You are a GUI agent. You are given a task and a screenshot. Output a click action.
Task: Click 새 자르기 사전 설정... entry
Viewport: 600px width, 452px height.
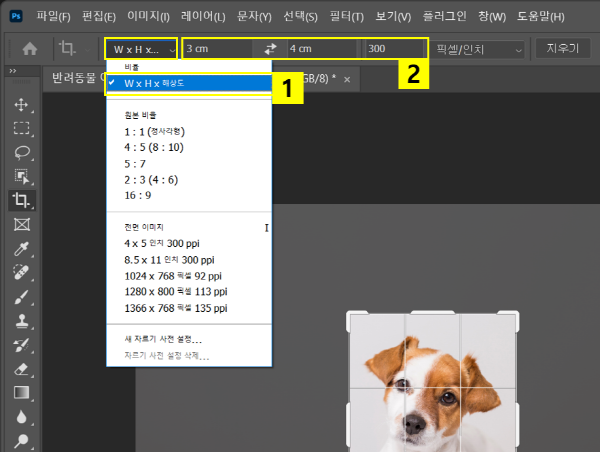coord(189,339)
